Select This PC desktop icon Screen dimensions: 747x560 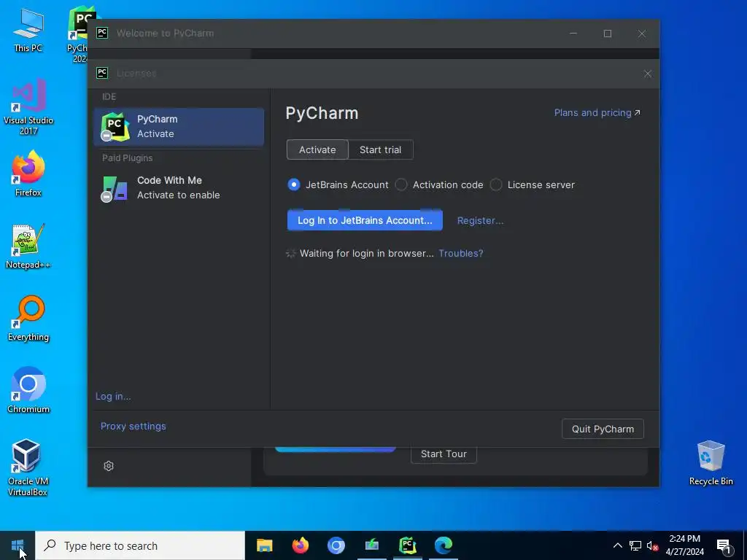[x=28, y=31]
